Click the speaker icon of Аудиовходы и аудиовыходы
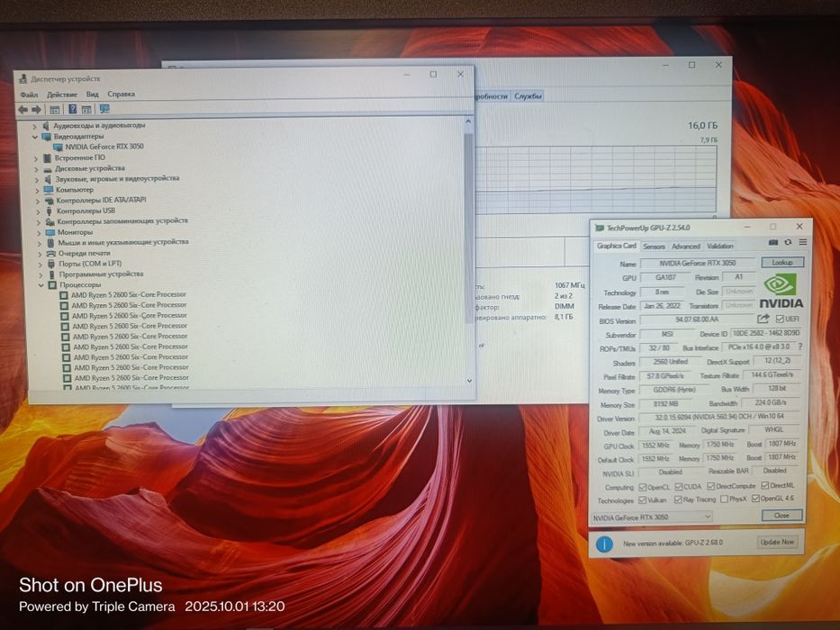The width and height of the screenshot is (840, 630). click(x=46, y=125)
